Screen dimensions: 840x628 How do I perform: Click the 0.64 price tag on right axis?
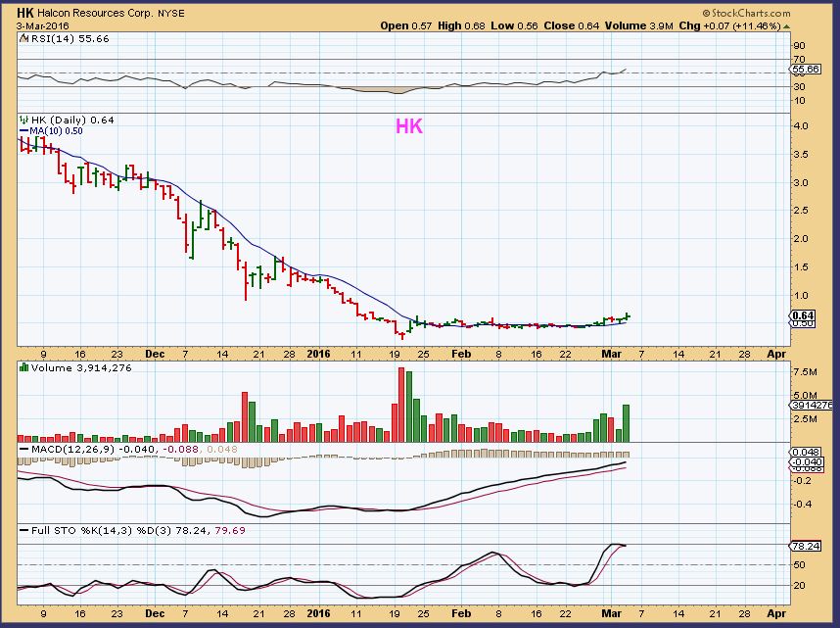[803, 315]
